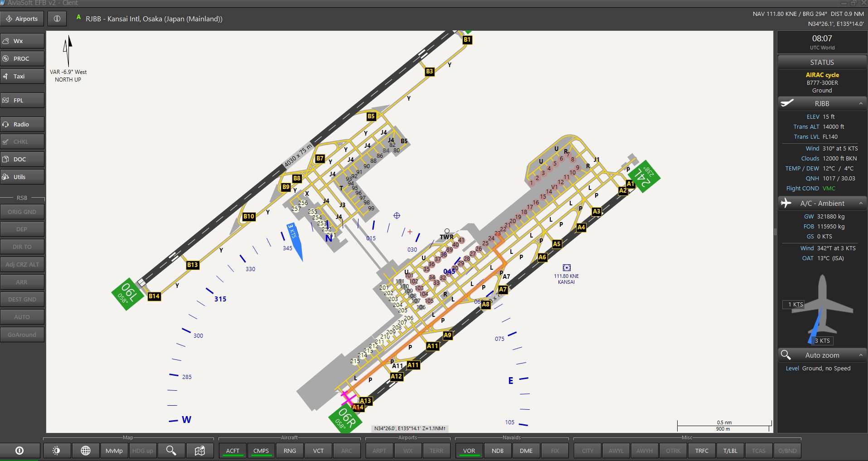Click the NAV 111.80 KNE readout
The height and width of the screenshot is (461, 868).
pos(808,14)
